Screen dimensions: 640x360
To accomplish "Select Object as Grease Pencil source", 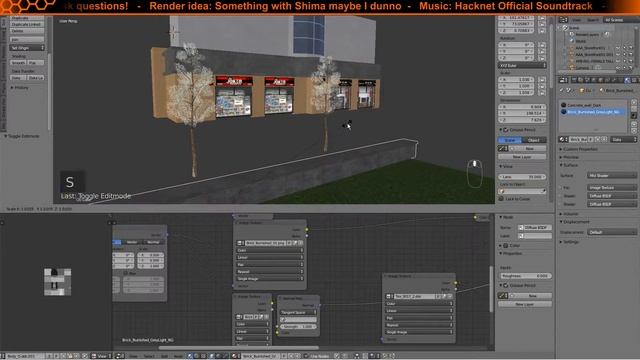I will coord(534,140).
